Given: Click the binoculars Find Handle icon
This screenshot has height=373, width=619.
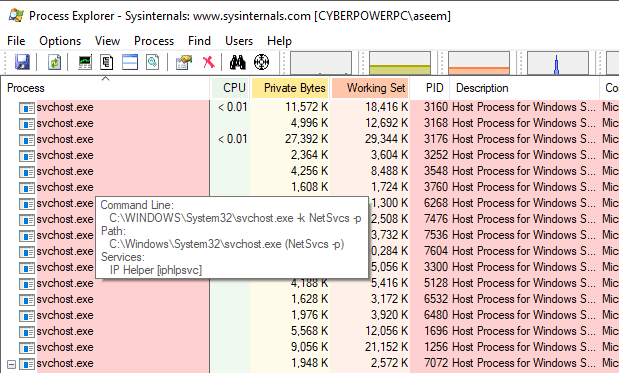Looking at the screenshot, I should 238,62.
